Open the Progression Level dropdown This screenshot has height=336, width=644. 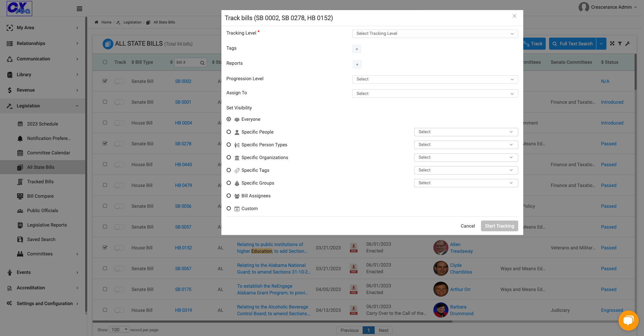[435, 79]
